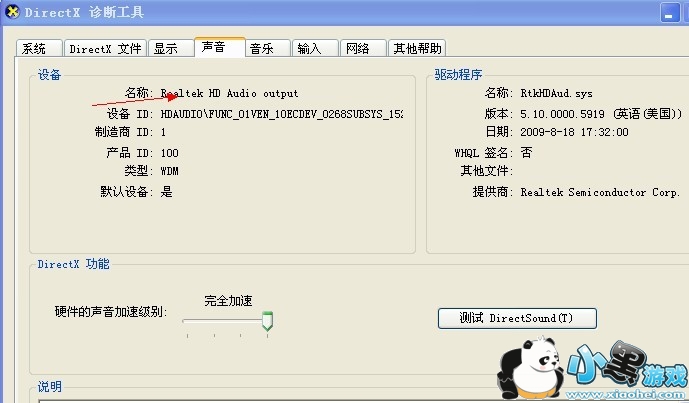This screenshot has height=403, width=689.
Task: Switch to the 系统 tab
Action: point(39,48)
